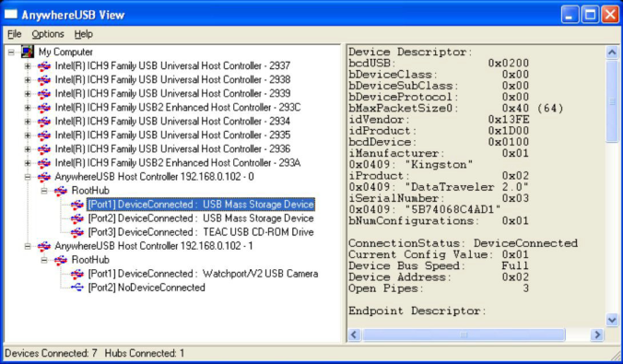Select [Port2] USB Mass Storage Device row
Viewport: 623px width, 364px height.
click(201, 218)
